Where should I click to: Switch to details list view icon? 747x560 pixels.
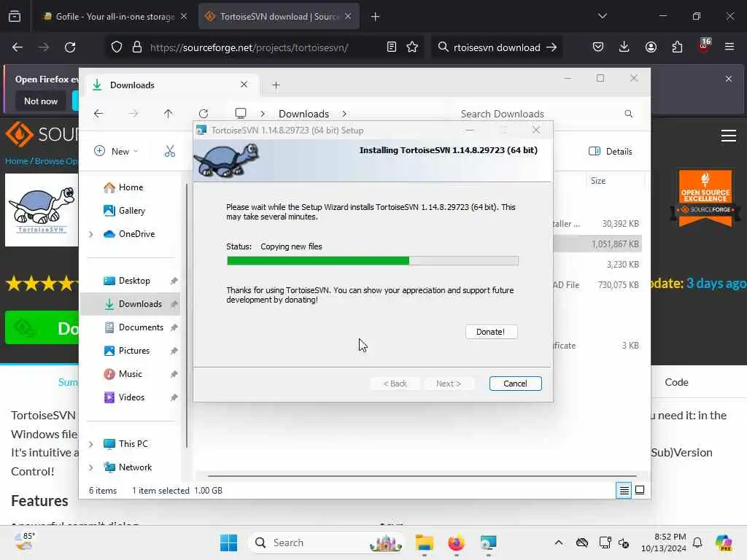point(624,490)
